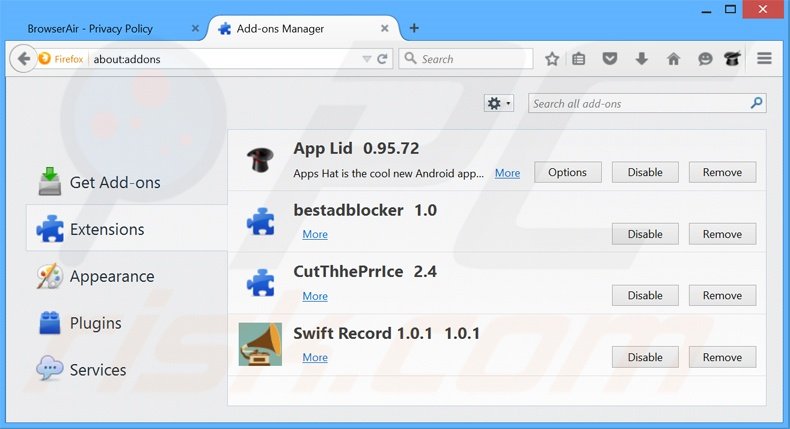Open Options for App Lid
The image size is (790, 429).
[x=567, y=172]
